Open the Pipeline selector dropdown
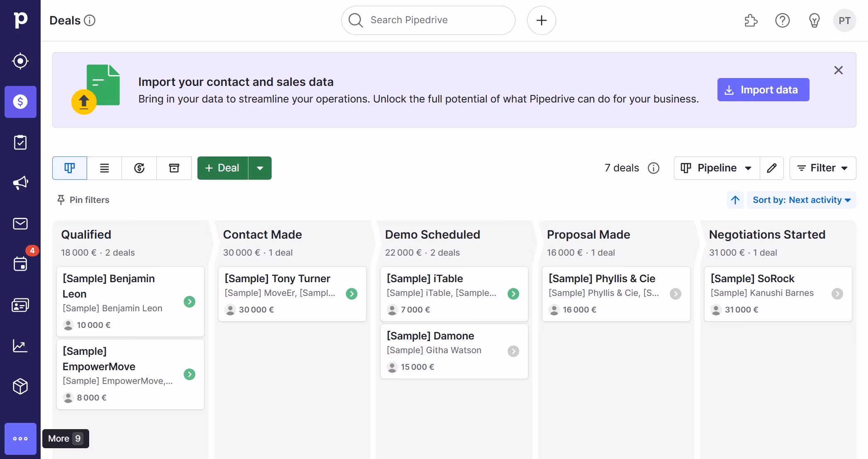 coord(715,168)
